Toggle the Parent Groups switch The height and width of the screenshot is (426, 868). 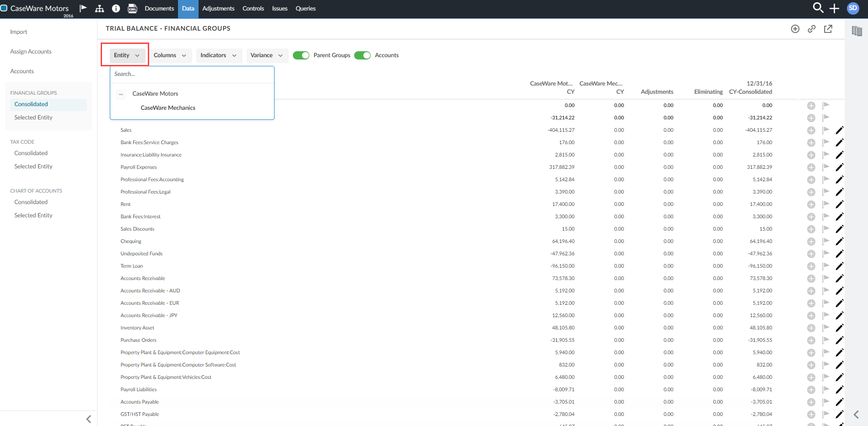click(x=301, y=55)
